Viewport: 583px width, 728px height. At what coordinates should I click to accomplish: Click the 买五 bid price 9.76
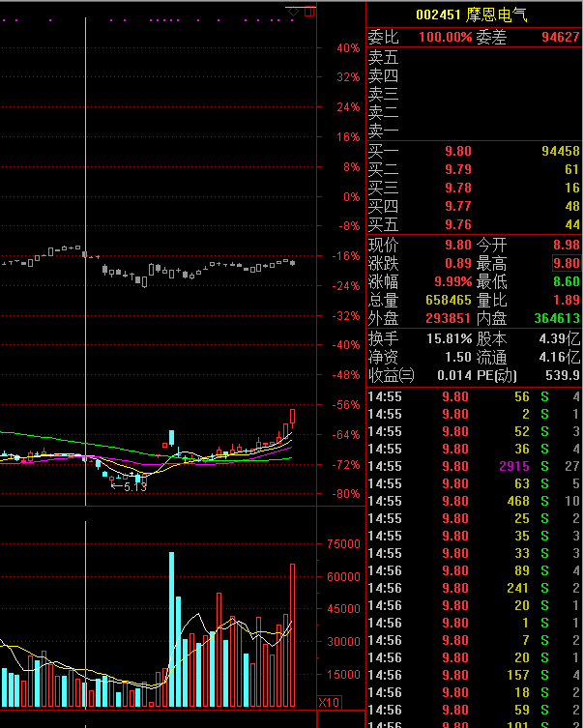[x=458, y=224]
